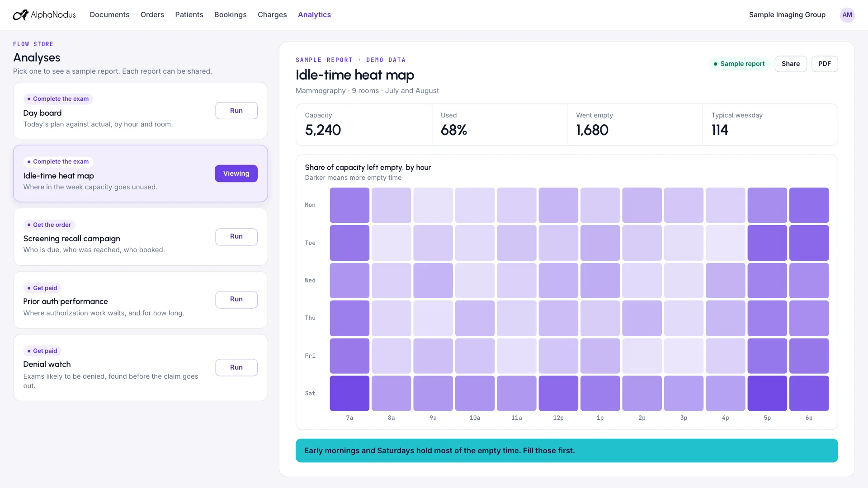The image size is (868, 488).
Task: Switch to the Patients page
Action: [x=189, y=15]
